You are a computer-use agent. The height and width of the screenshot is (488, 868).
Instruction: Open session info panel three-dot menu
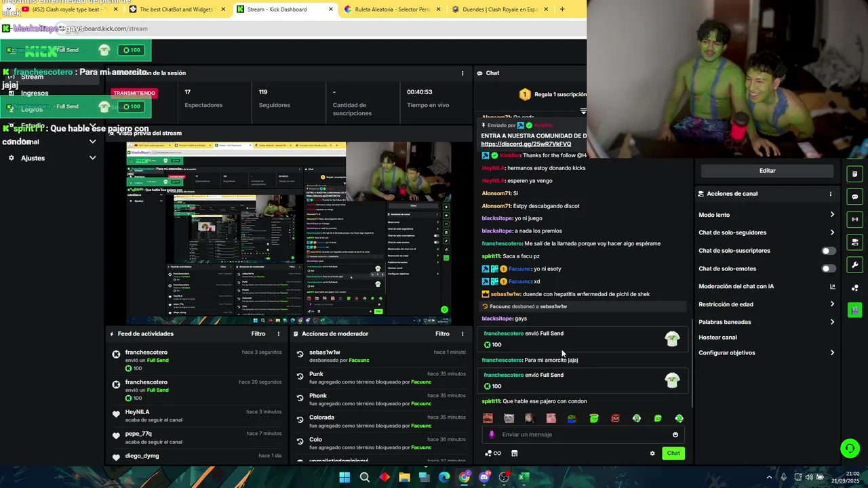[x=462, y=73]
